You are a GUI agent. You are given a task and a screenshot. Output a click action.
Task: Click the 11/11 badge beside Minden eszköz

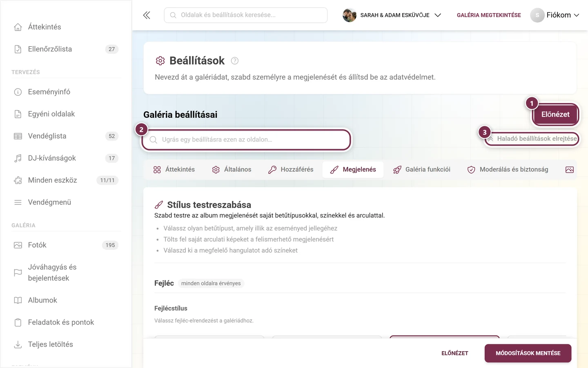tap(107, 180)
